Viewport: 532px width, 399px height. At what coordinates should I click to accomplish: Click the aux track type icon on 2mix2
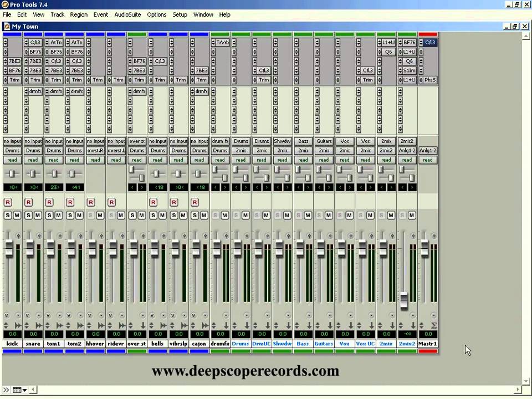tap(413, 326)
